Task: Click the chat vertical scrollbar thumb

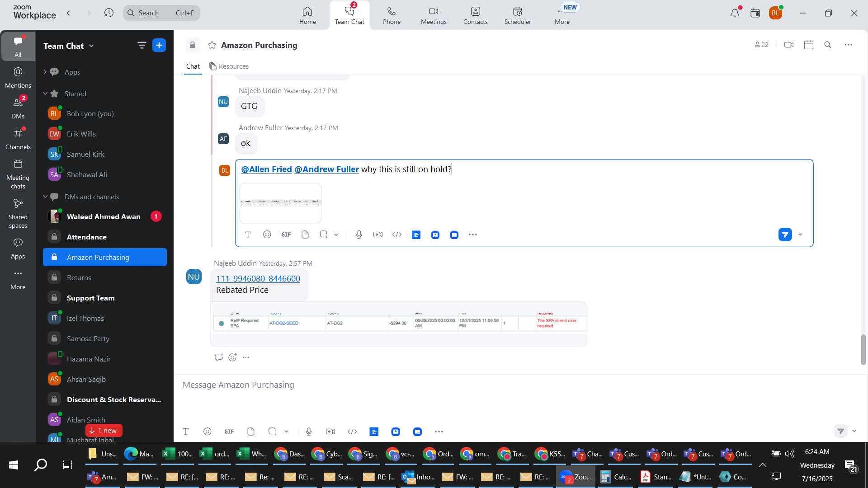Action: click(863, 350)
